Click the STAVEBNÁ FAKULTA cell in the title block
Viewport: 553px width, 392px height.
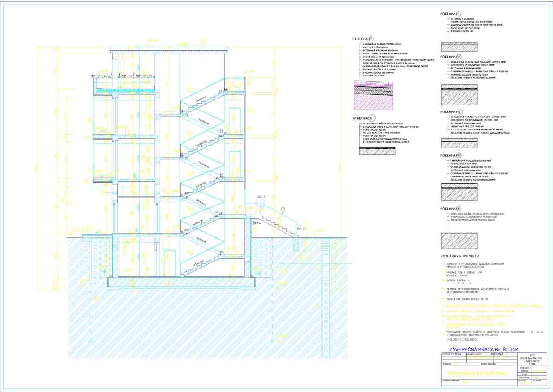pos(532,357)
